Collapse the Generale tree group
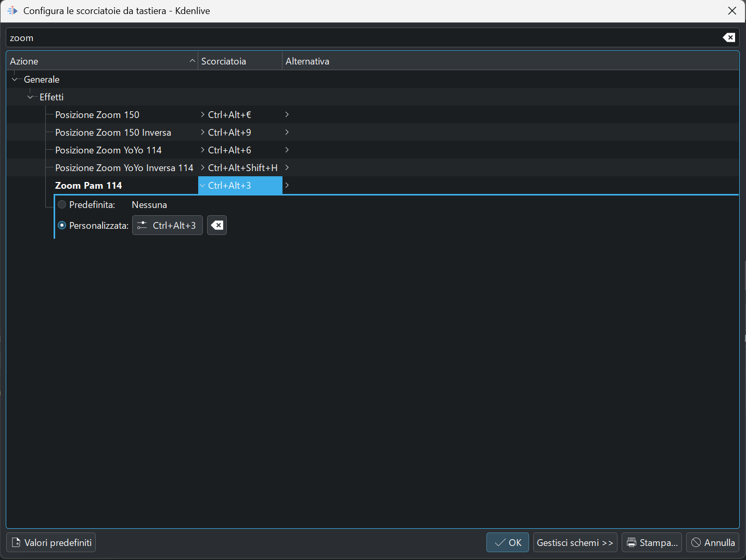The height and width of the screenshot is (560, 746). 15,80
